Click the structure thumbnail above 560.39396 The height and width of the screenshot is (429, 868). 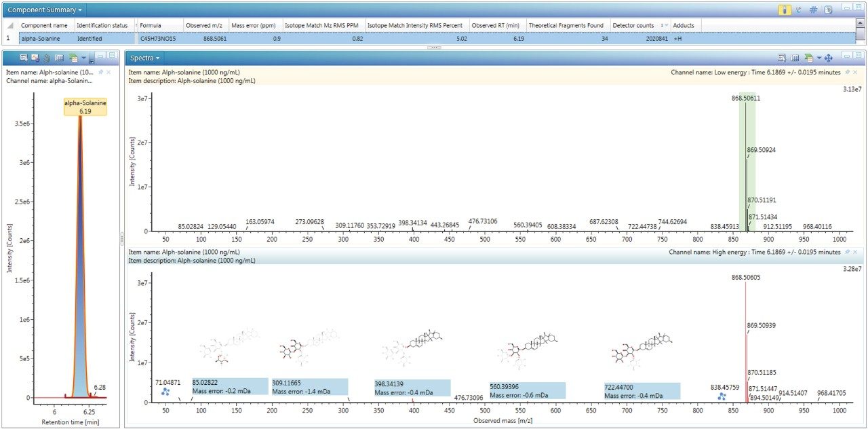(528, 350)
